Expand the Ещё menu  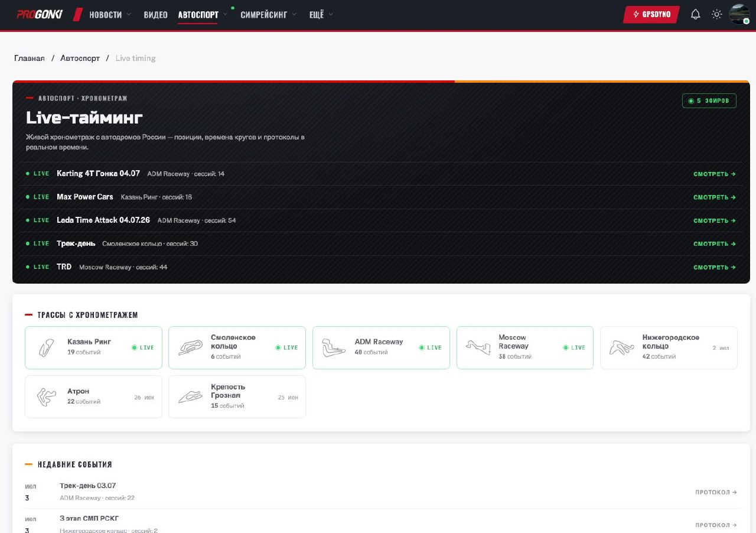(321, 15)
